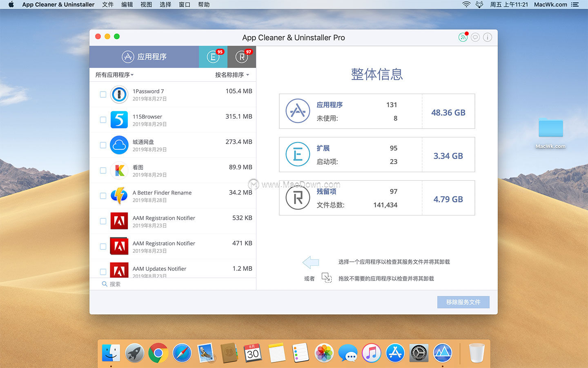Open the Trash in the Dock
The image size is (588, 368).
pyautogui.click(x=477, y=353)
